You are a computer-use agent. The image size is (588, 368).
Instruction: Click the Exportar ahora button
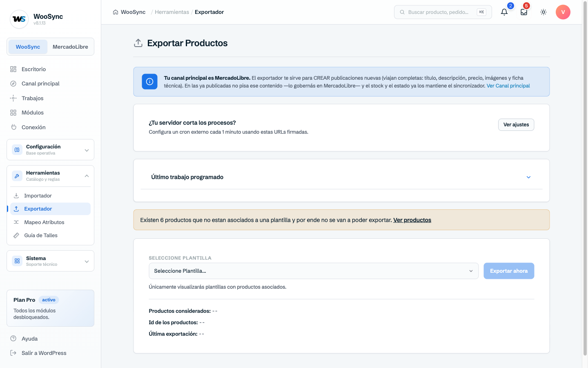pyautogui.click(x=509, y=271)
